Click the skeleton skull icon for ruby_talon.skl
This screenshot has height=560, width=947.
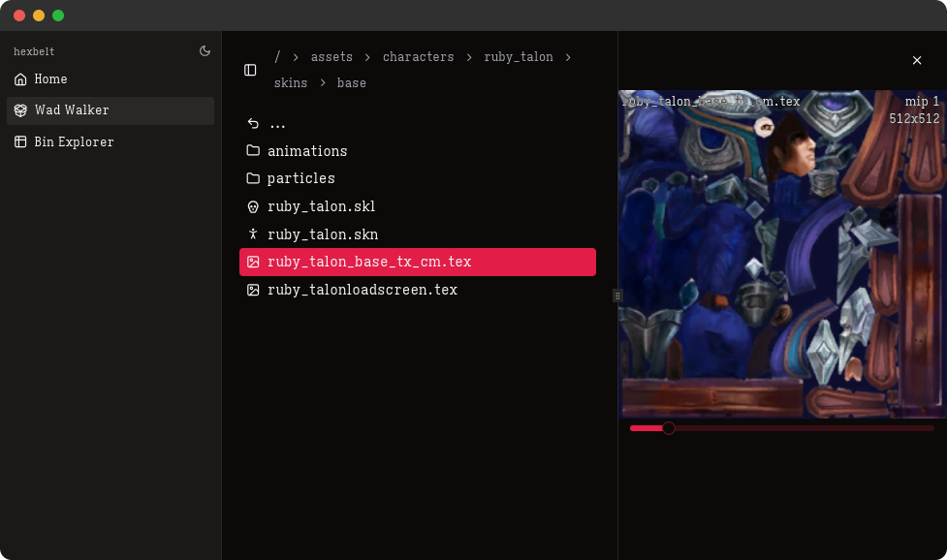pyautogui.click(x=253, y=207)
